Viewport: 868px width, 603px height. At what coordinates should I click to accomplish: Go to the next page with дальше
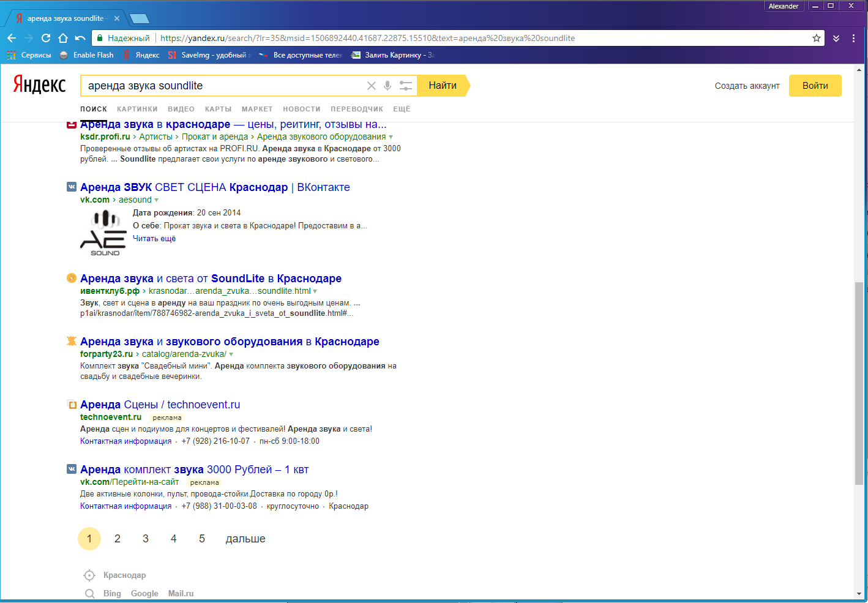245,539
